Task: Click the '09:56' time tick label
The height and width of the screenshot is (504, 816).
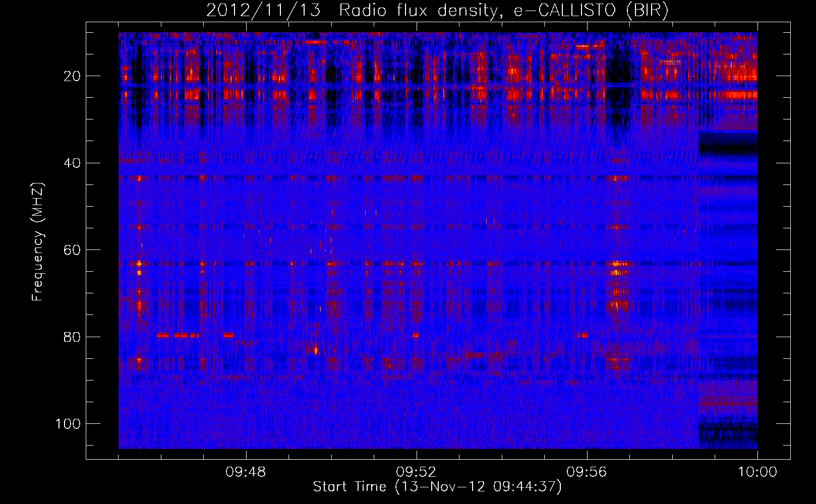Action: 587,472
